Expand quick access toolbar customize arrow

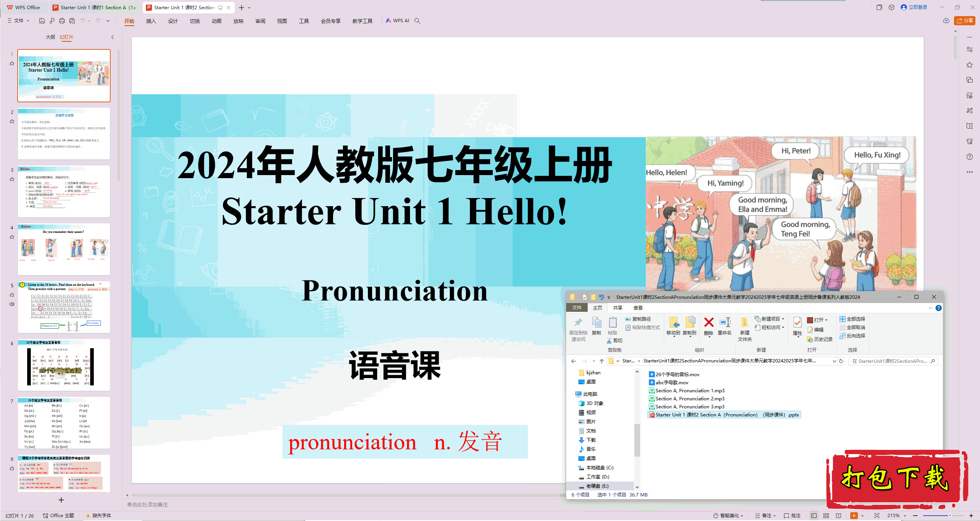(x=108, y=21)
